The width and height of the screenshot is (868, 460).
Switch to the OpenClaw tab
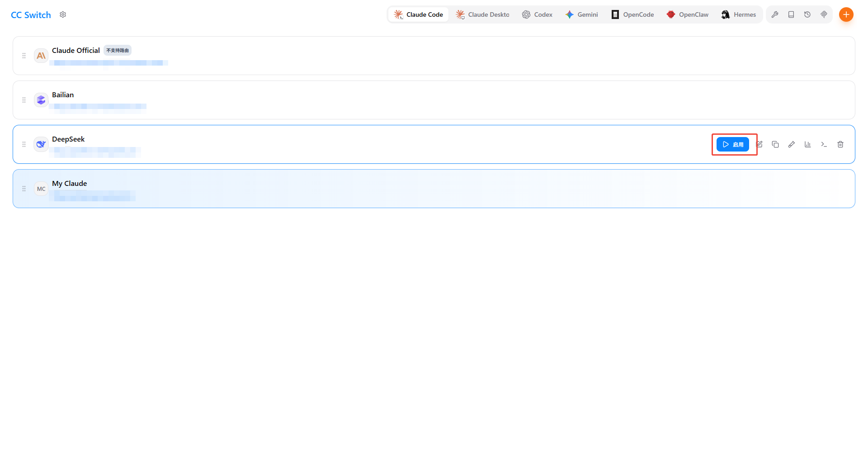687,14
